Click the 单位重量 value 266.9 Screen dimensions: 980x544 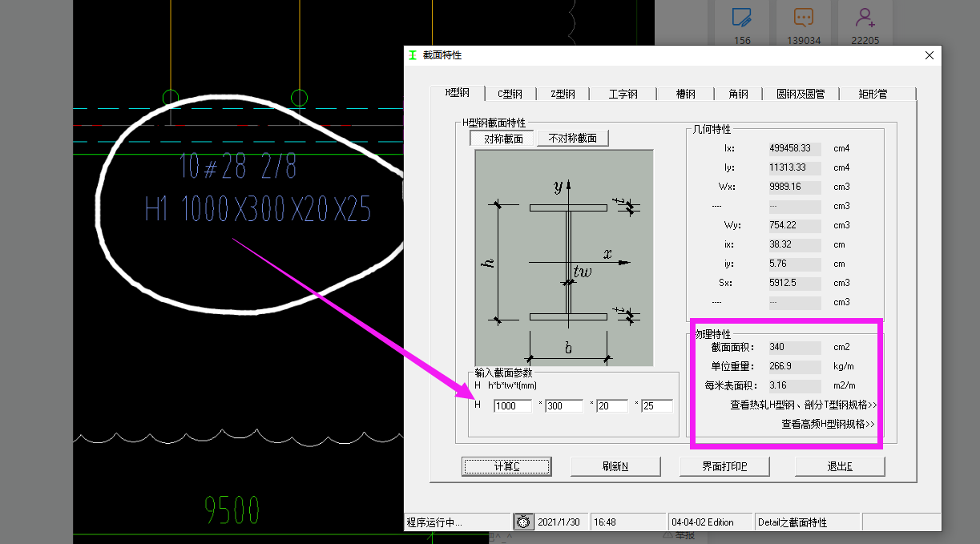pyautogui.click(x=794, y=366)
